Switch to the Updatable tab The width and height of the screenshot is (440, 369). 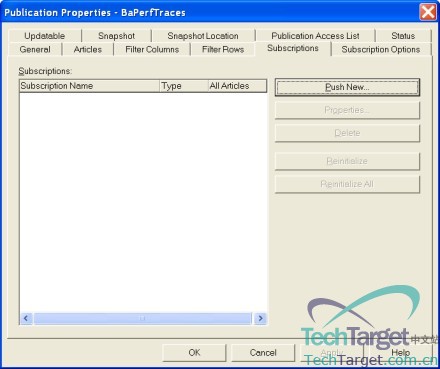pyautogui.click(x=45, y=36)
